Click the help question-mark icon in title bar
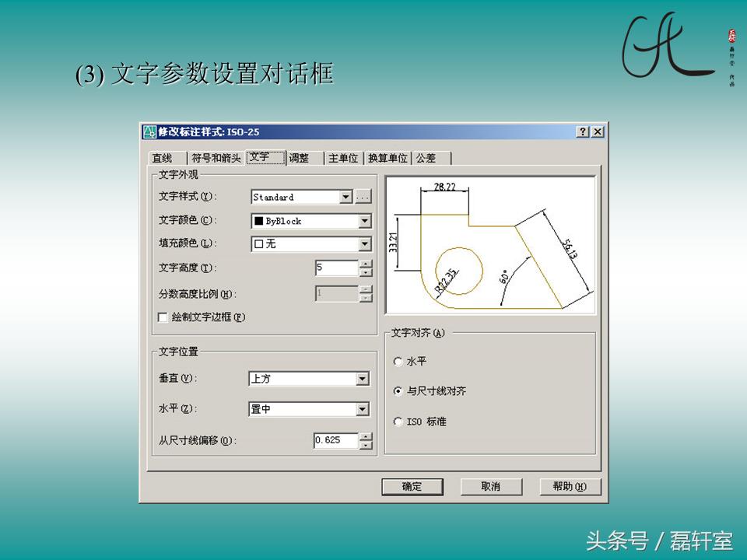The width and height of the screenshot is (747, 560). [580, 131]
